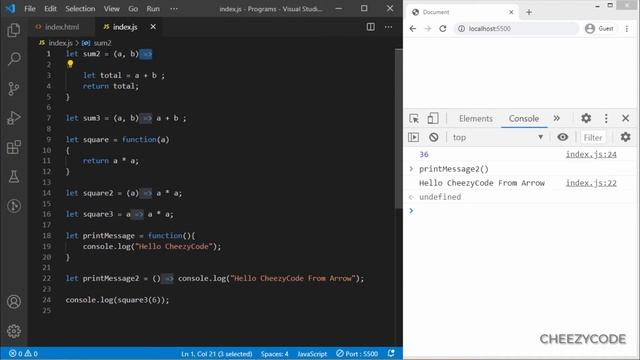Screen dimensions: 640x360
Task: Click errors and warnings count in status bar
Action: click(x=23, y=353)
